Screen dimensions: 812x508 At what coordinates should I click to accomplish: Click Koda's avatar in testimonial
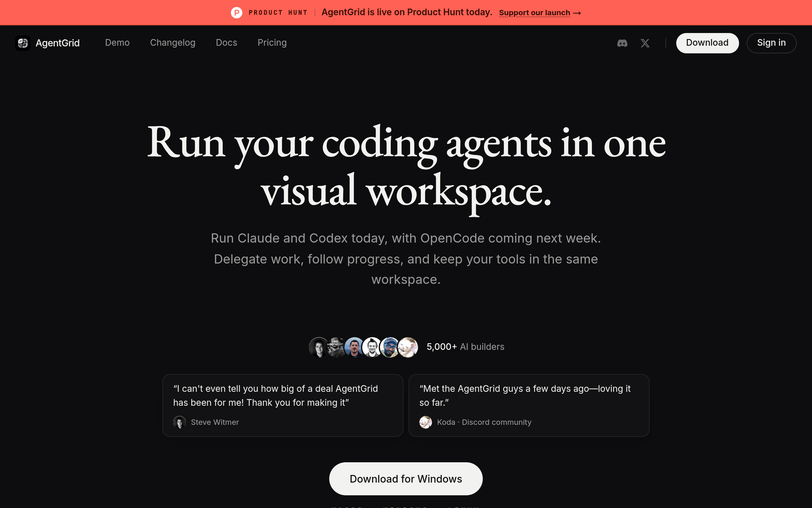click(x=425, y=422)
